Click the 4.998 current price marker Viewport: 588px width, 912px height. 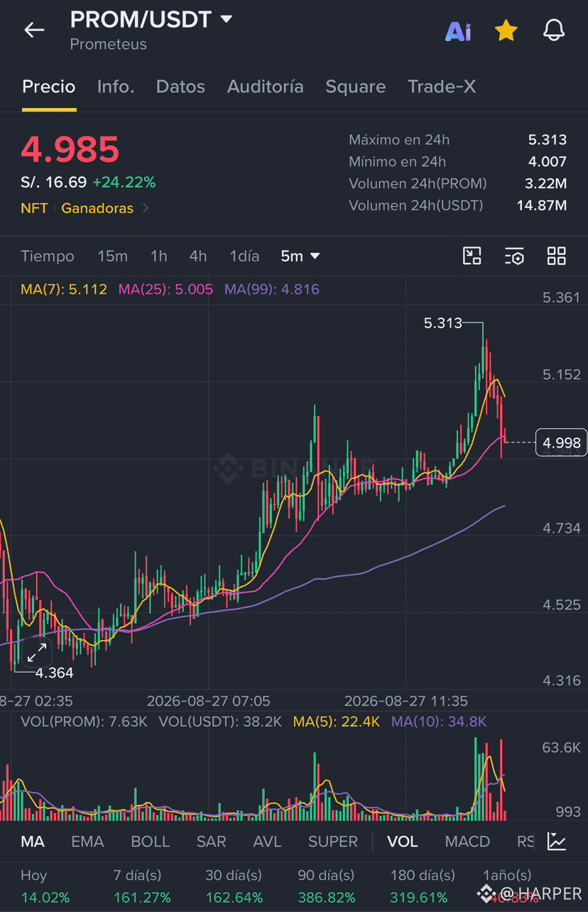tap(561, 443)
